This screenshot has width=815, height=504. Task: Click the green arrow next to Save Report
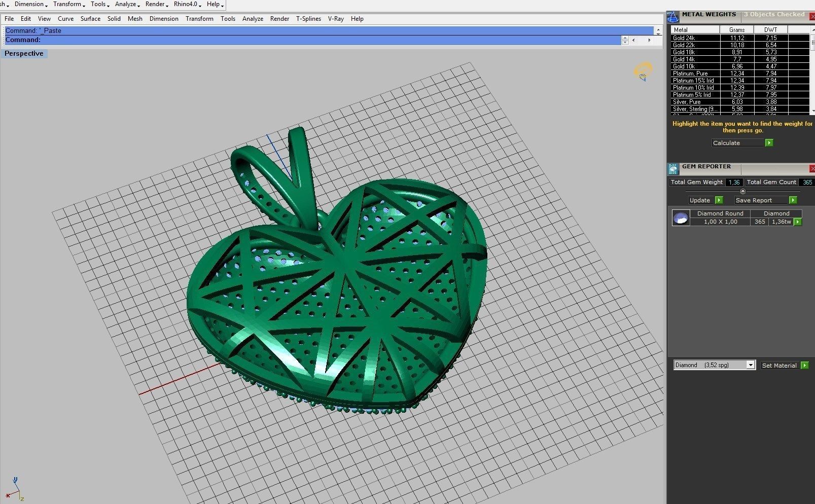793,200
